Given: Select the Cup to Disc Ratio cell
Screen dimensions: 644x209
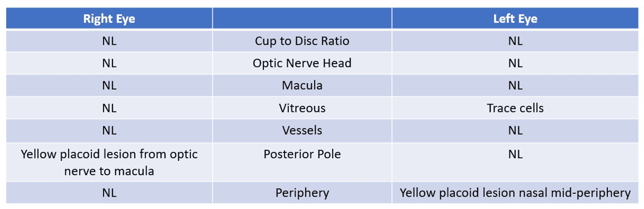Looking at the screenshot, I should 302,41.
